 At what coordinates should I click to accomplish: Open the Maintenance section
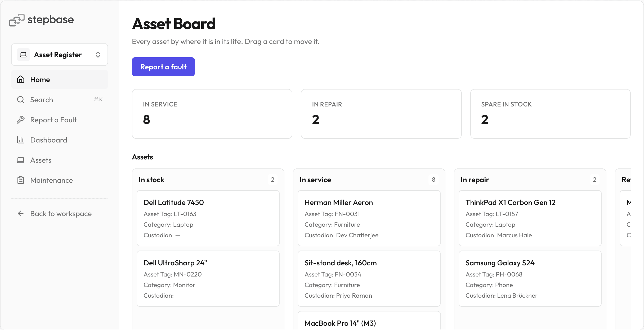(x=60, y=180)
